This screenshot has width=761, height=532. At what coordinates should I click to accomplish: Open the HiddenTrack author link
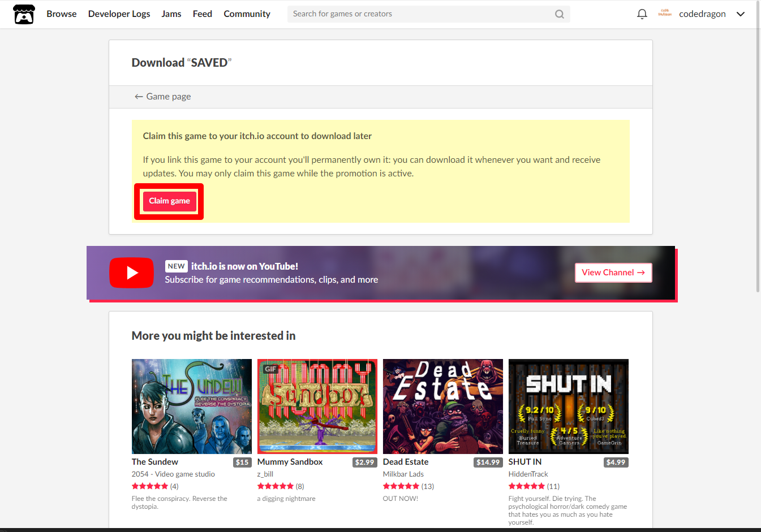tap(528, 474)
